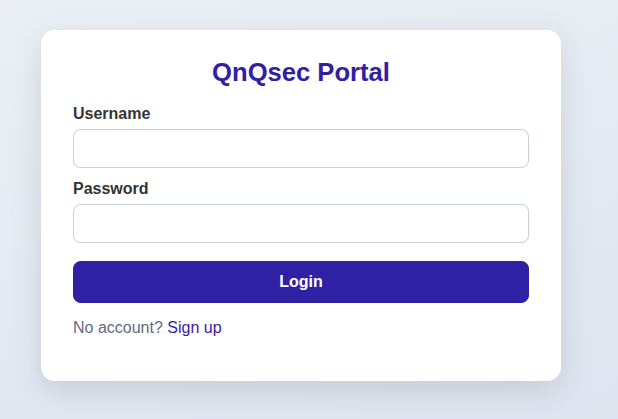Click the word "QnQsec" in the heading
Image resolution: width=618 pixels, height=419 pixels.
point(260,72)
